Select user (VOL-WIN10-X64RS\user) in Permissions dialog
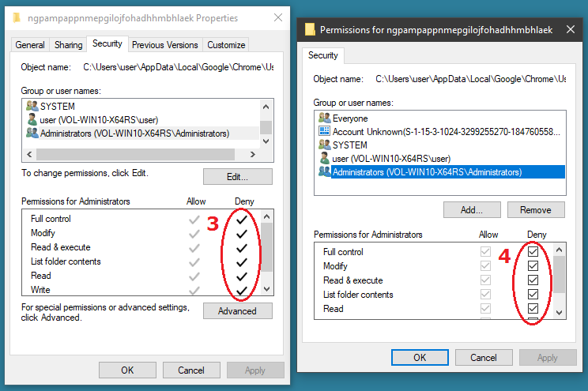588x391 pixels. click(391, 158)
